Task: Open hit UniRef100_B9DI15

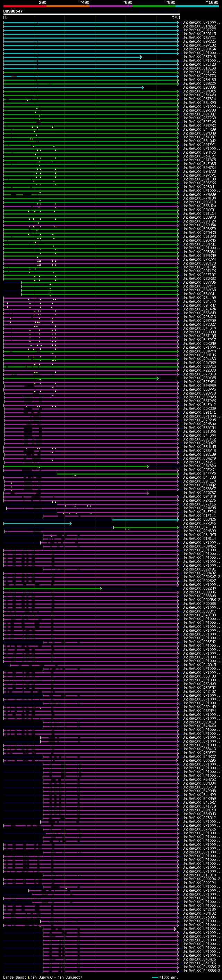Action: 199,34
